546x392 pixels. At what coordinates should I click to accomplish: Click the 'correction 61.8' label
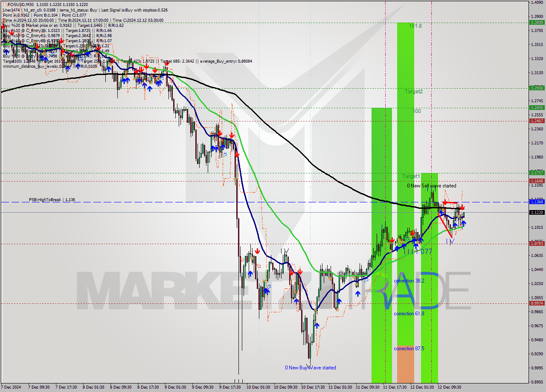[x=409, y=314]
